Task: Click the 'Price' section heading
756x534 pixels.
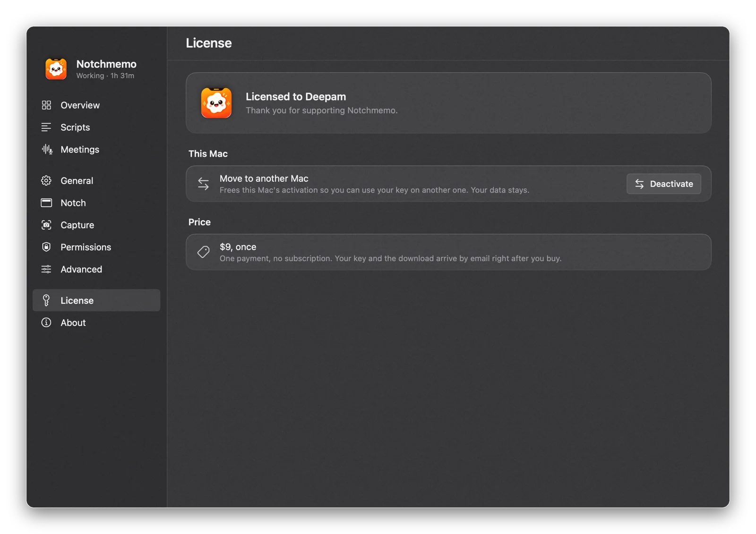Action: click(199, 222)
